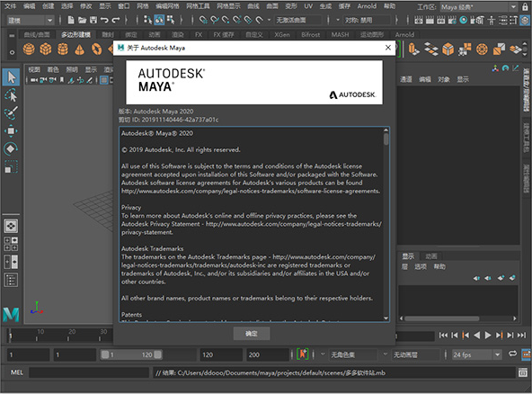The image size is (532, 394).
Task: Switch to the 多边形建模 shelf tab
Action: 76,35
